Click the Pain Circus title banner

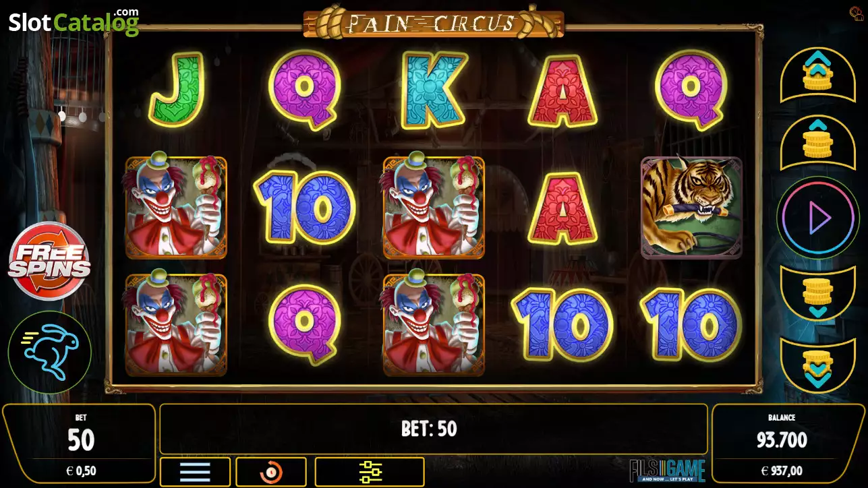tap(434, 22)
